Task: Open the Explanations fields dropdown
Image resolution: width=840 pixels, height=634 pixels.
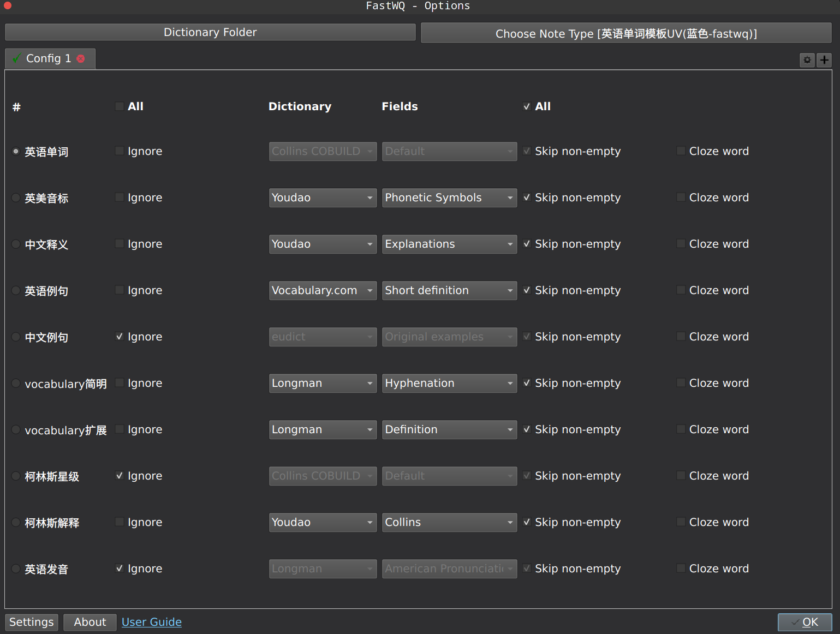Action: (x=449, y=244)
